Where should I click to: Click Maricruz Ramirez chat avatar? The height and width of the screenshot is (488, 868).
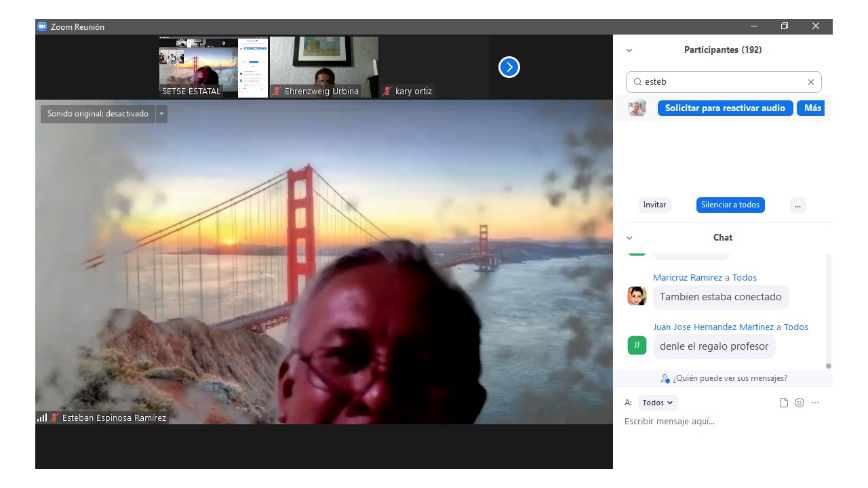click(637, 296)
